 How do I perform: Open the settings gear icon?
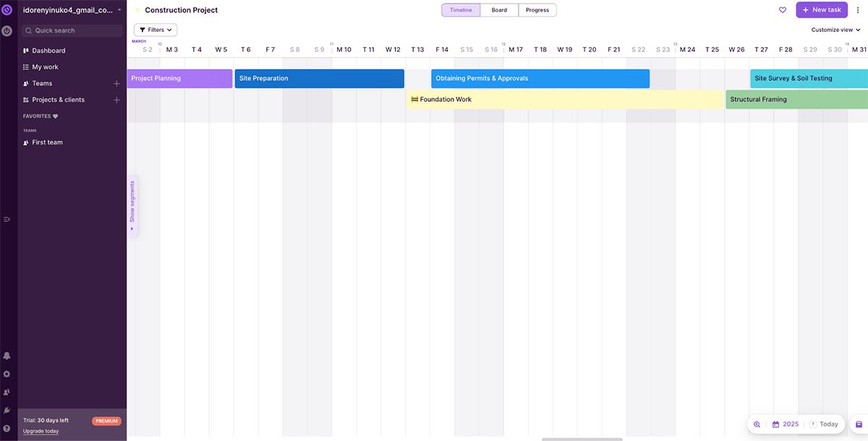(x=7, y=374)
